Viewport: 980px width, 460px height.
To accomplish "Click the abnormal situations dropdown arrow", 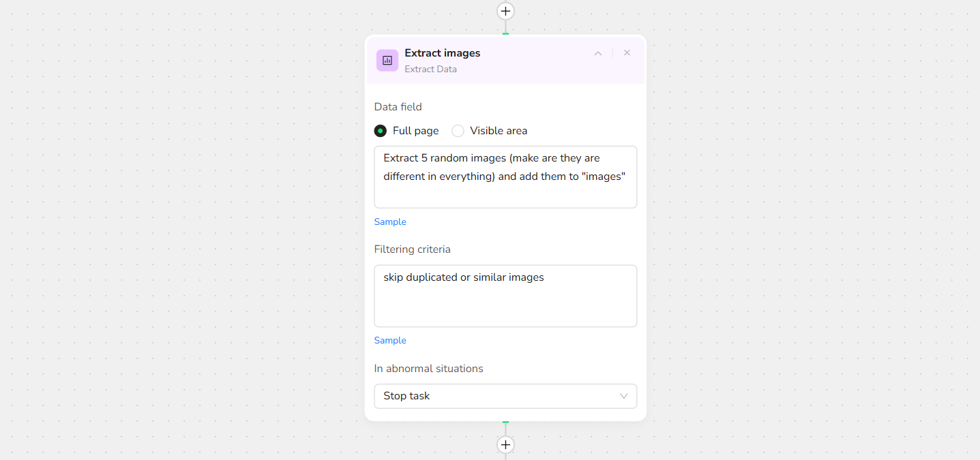I will pyautogui.click(x=623, y=396).
